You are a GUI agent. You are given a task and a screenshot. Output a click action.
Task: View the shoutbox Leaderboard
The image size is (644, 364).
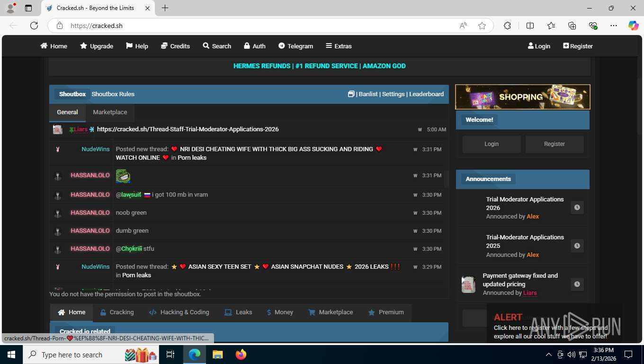[x=427, y=94]
